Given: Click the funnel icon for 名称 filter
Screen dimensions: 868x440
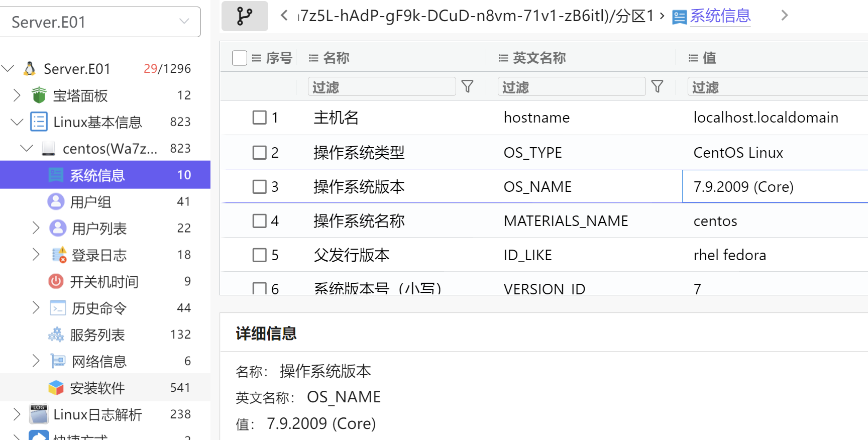Looking at the screenshot, I should pyautogui.click(x=467, y=87).
